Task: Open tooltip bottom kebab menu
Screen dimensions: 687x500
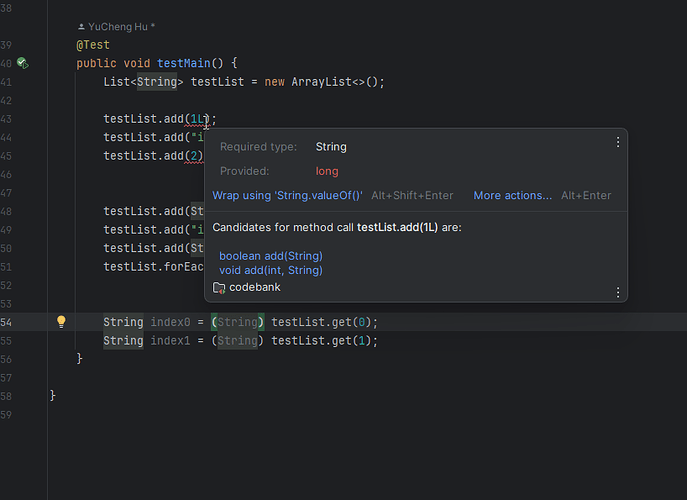Action: pos(618,292)
